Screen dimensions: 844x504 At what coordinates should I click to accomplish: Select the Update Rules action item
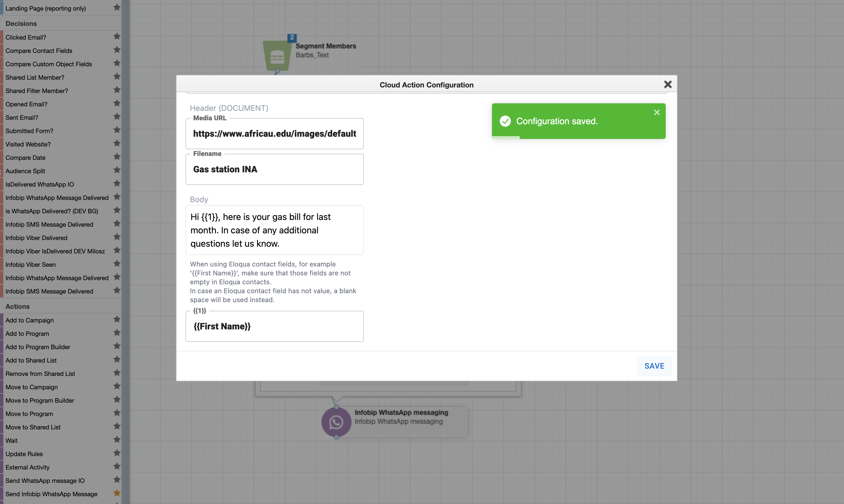click(x=24, y=454)
